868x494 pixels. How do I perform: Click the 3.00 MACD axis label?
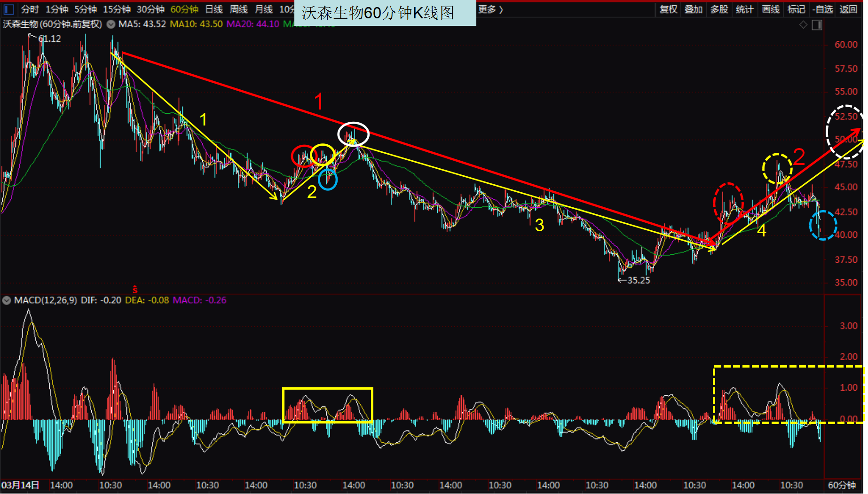tap(849, 326)
